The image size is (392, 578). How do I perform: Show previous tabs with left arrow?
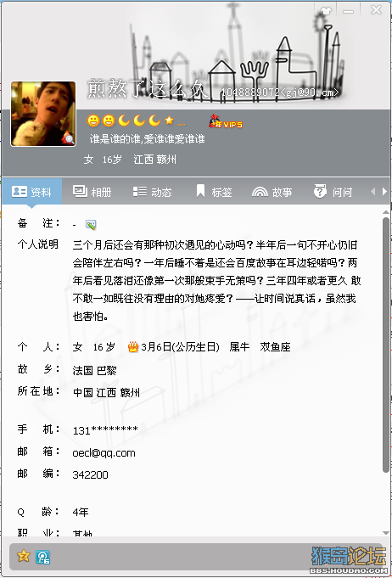pos(373,192)
